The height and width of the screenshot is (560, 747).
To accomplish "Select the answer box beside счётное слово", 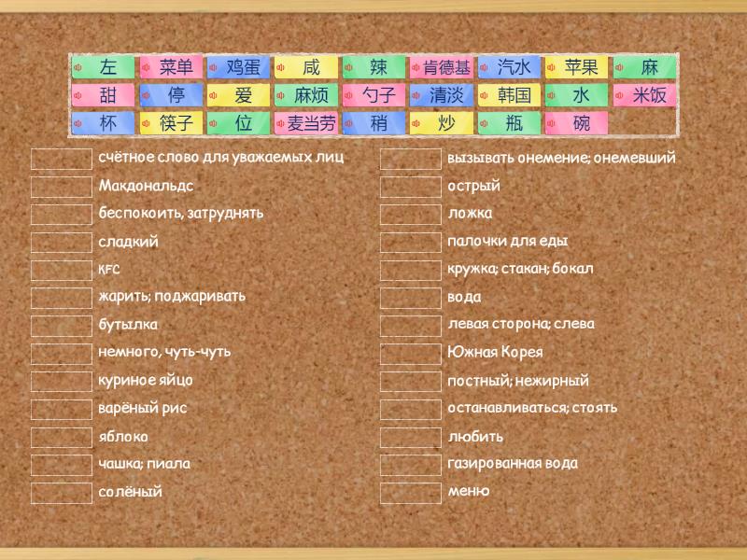I will (62, 159).
